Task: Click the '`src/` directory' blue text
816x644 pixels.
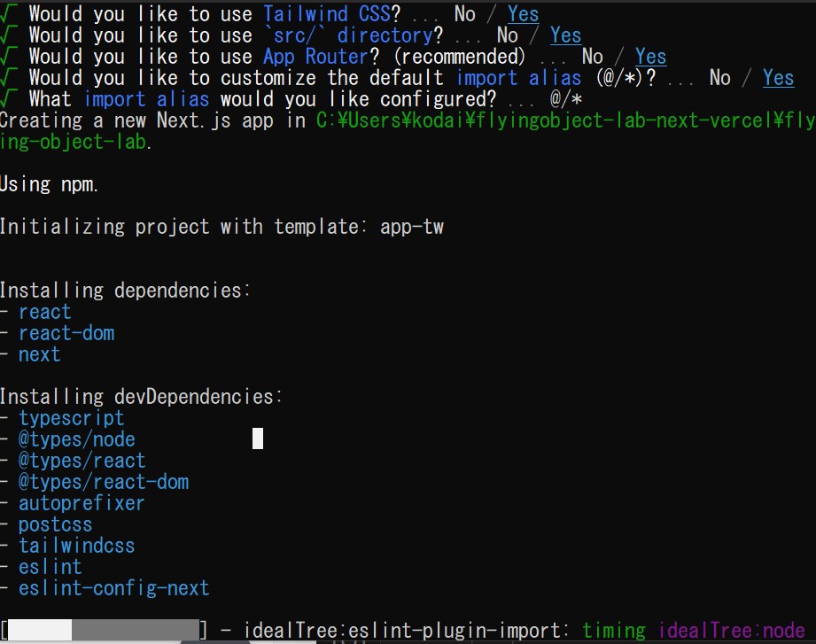Action: 347,35
